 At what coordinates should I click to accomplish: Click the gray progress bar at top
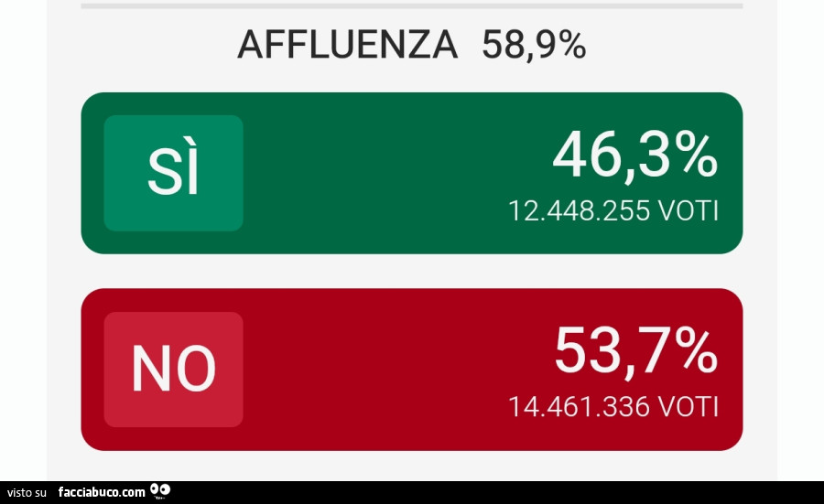pos(412,5)
